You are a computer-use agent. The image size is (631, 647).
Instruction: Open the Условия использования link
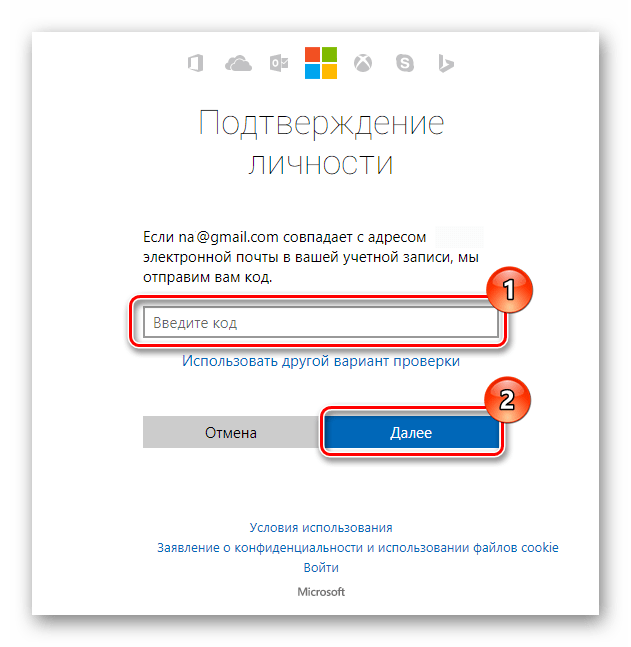pos(321,528)
